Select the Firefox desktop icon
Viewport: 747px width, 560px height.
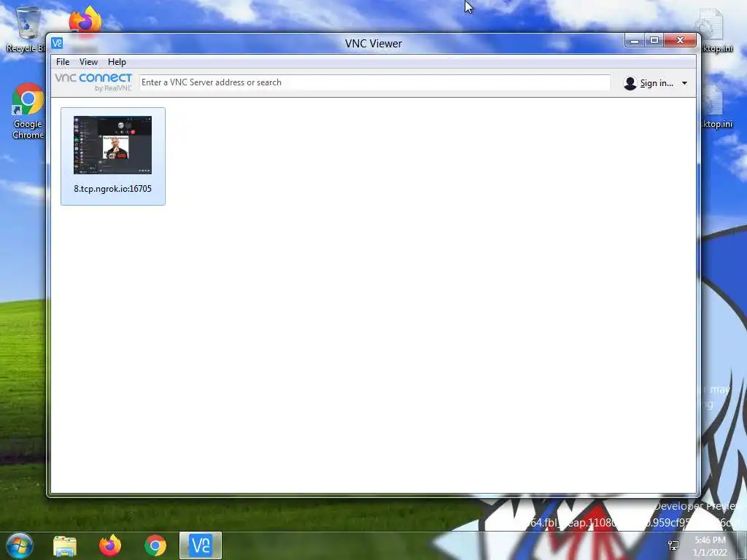pos(85,21)
